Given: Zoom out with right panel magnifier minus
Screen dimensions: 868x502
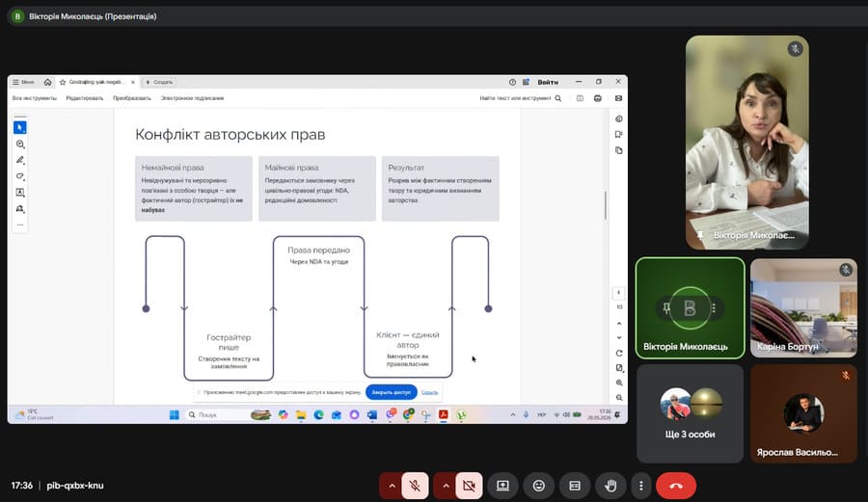Looking at the screenshot, I should coord(619,398).
